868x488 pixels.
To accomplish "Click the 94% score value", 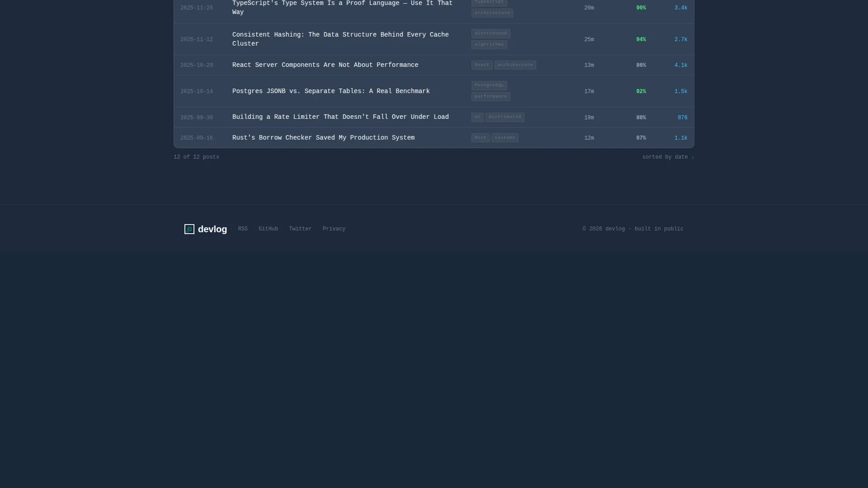I will [641, 40].
